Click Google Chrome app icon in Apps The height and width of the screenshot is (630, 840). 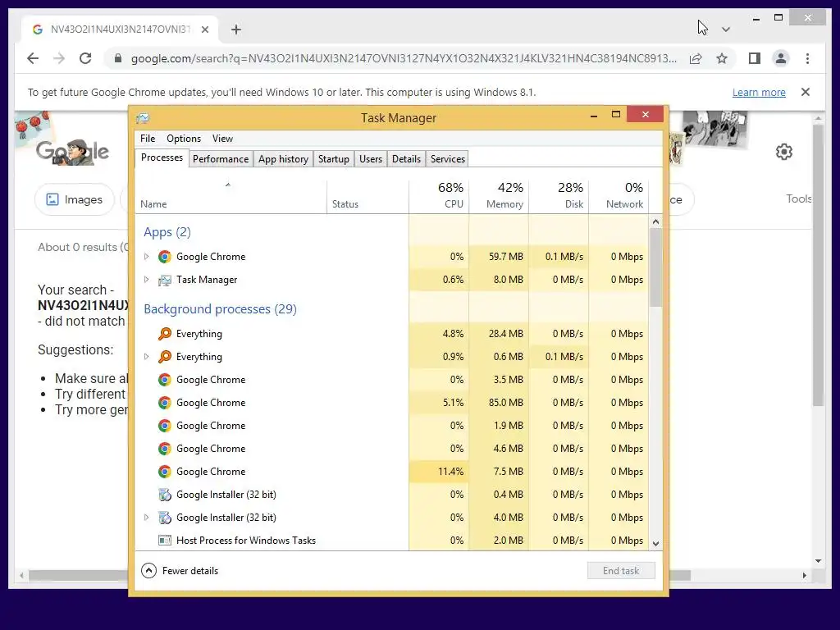(x=164, y=257)
